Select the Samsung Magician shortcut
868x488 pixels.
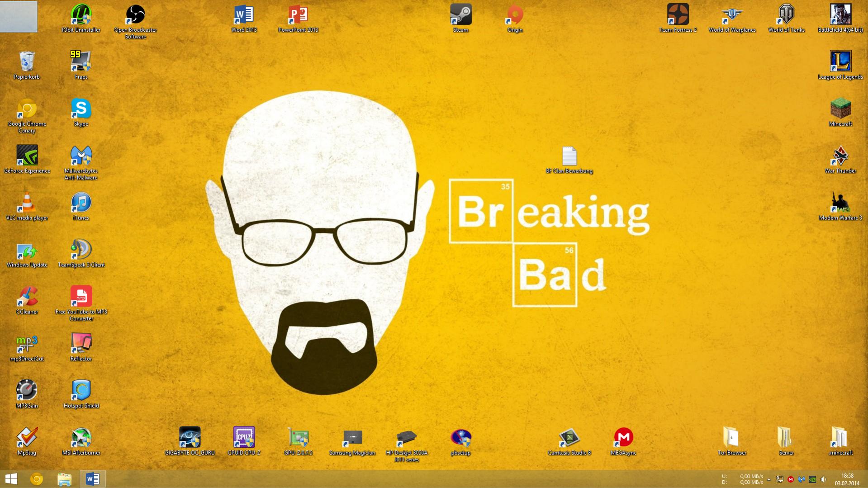pos(352,442)
